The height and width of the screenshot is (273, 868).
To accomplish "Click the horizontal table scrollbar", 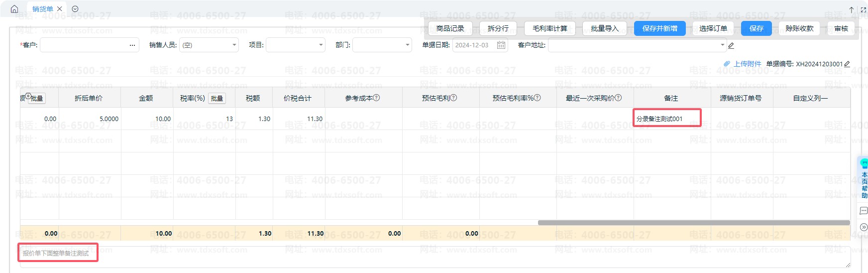I will click(693, 223).
